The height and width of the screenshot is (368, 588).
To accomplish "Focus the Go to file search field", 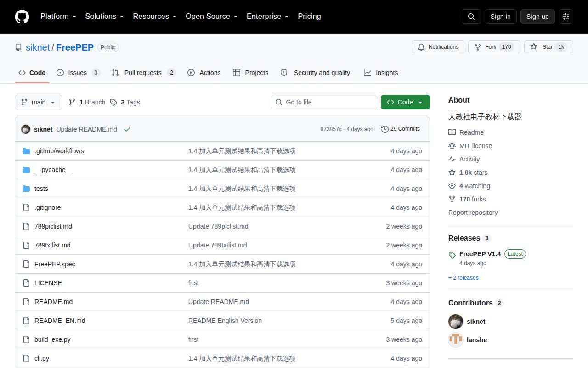I will [324, 102].
